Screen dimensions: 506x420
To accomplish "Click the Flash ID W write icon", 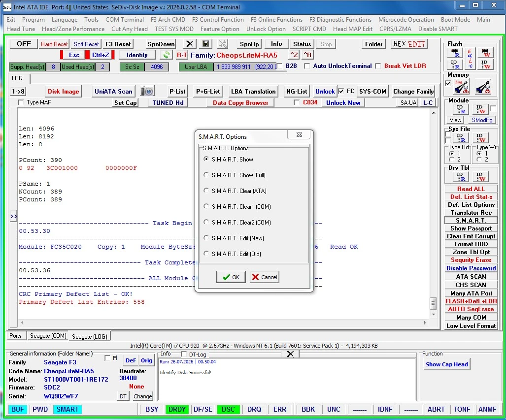I will (486, 64).
